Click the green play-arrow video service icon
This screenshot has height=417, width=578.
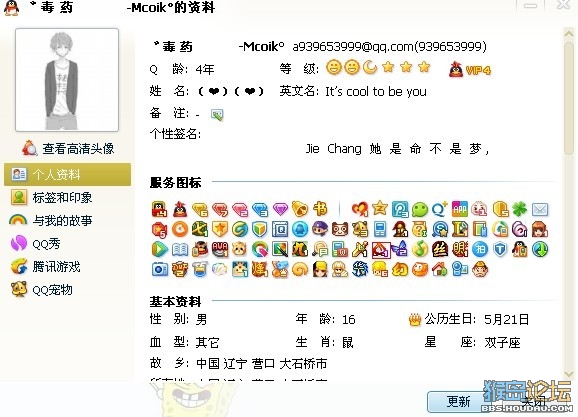click(x=160, y=249)
